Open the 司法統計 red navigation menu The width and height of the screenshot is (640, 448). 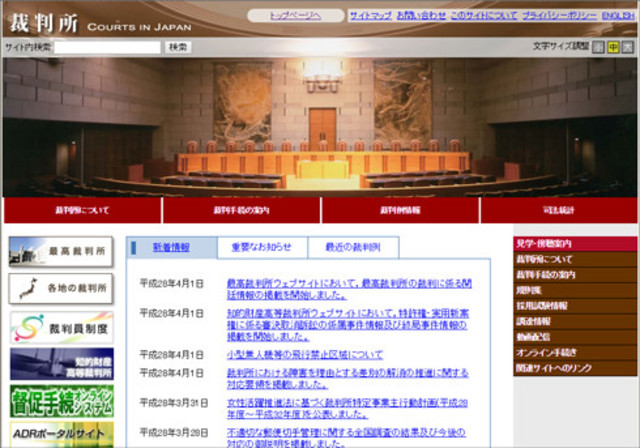click(x=559, y=210)
